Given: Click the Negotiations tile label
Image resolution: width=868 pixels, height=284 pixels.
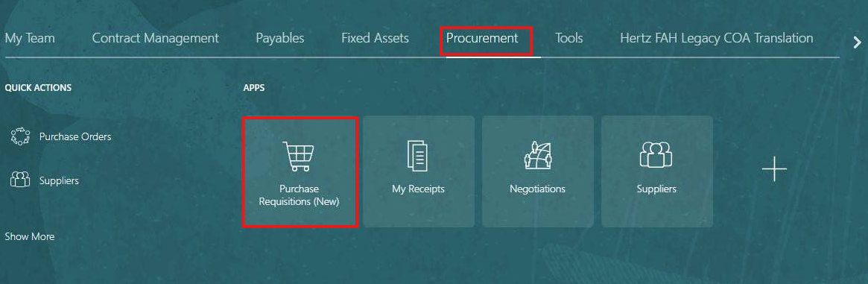Looking at the screenshot, I should click(537, 189).
